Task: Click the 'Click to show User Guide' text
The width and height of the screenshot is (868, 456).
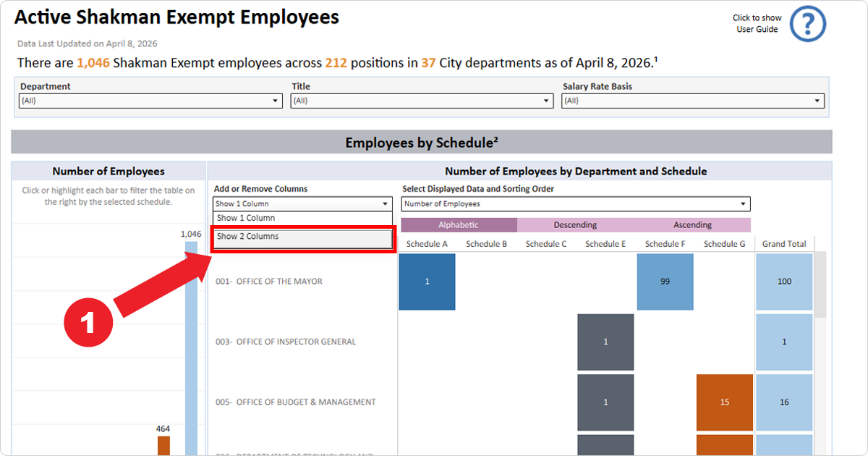Action: point(757,24)
